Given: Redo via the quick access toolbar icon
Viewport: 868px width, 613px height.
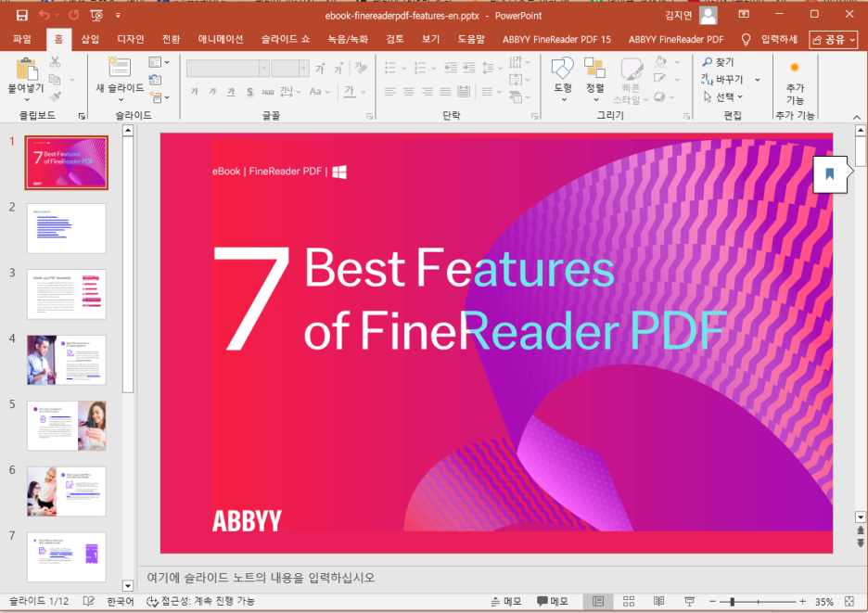Looking at the screenshot, I should [x=73, y=16].
